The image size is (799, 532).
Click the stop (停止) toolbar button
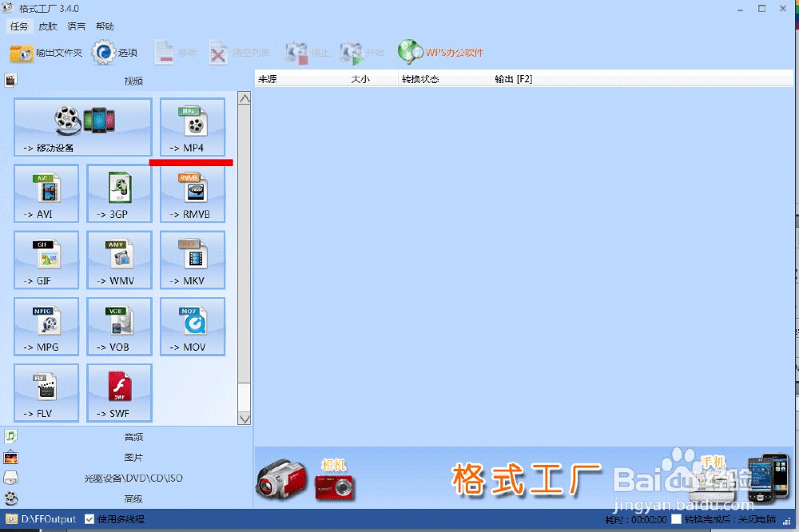308,53
